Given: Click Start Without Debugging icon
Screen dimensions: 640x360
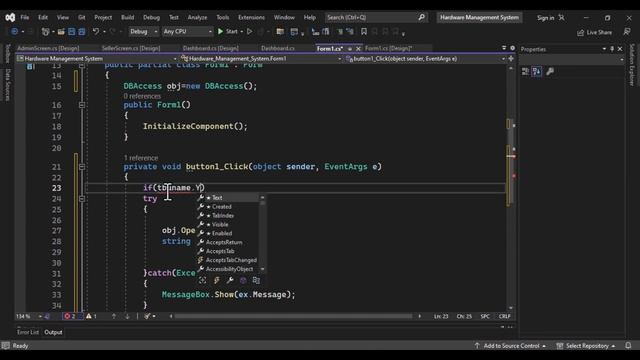Looking at the screenshot, I should [x=249, y=31].
